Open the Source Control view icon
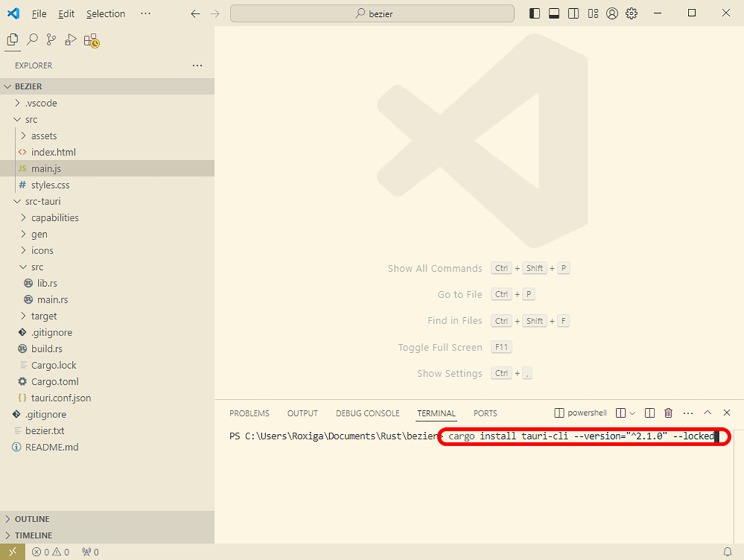 coord(51,39)
